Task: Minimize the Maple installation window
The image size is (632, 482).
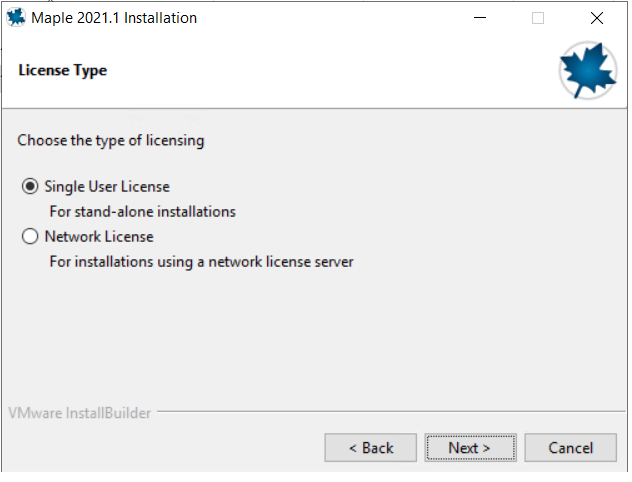Action: pyautogui.click(x=480, y=18)
